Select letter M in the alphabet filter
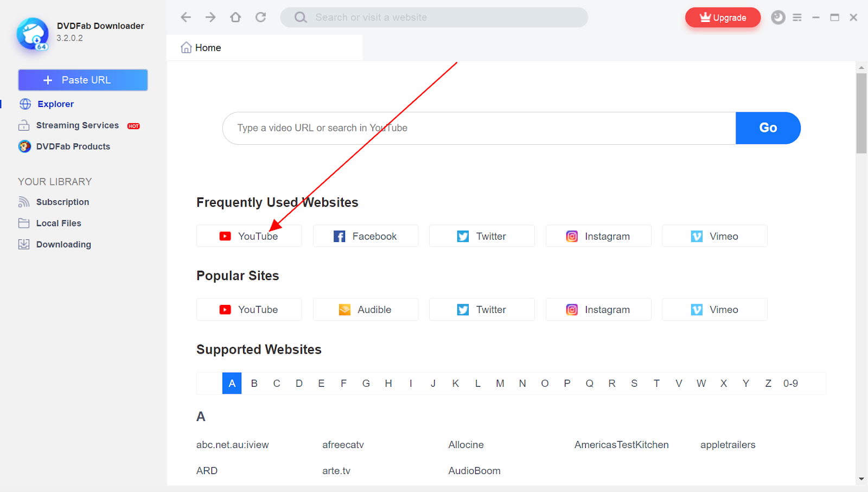 point(500,384)
